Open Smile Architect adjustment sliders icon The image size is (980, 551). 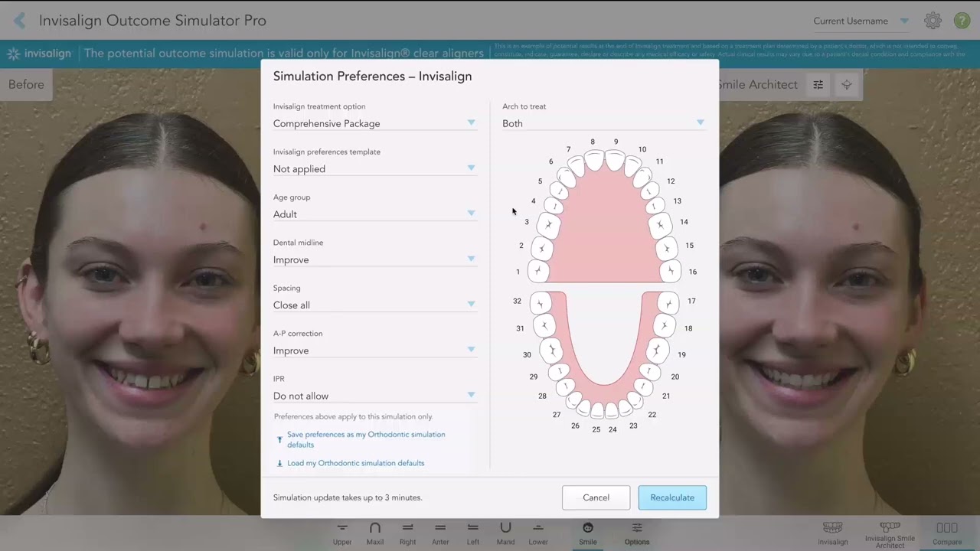pos(818,85)
